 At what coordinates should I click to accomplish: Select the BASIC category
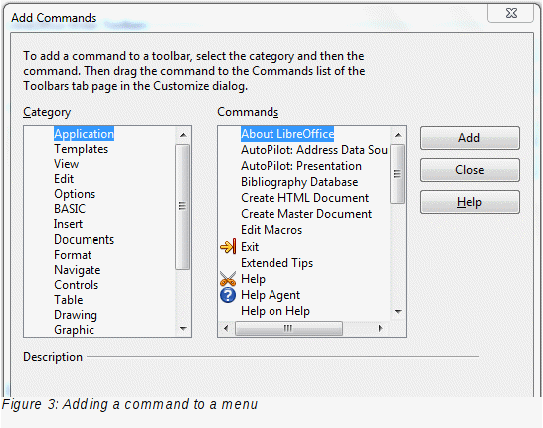coord(70,209)
